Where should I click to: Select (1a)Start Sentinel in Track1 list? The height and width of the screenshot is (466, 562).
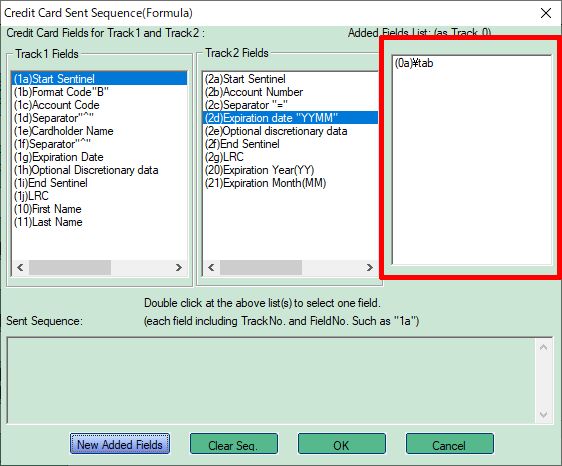click(x=100, y=79)
